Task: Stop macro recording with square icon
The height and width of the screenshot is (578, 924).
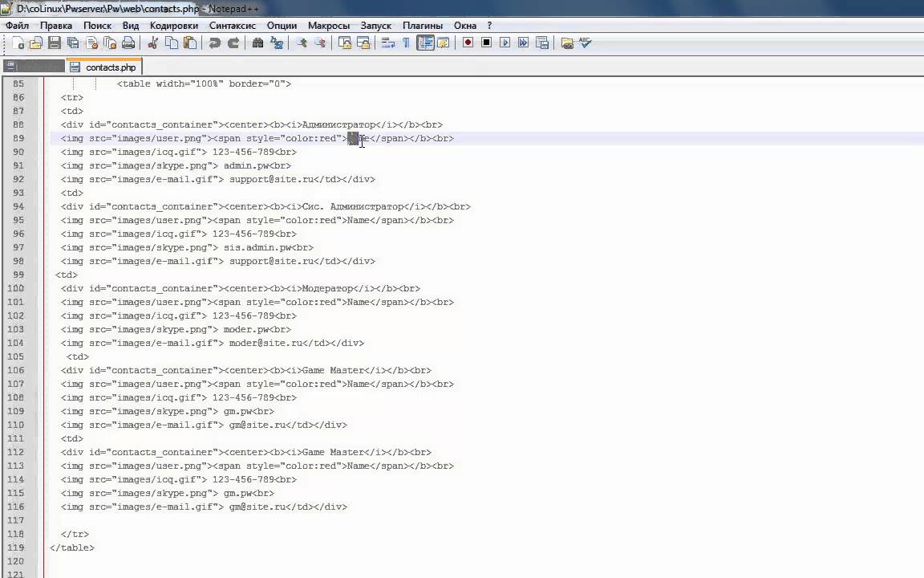Action: click(486, 43)
